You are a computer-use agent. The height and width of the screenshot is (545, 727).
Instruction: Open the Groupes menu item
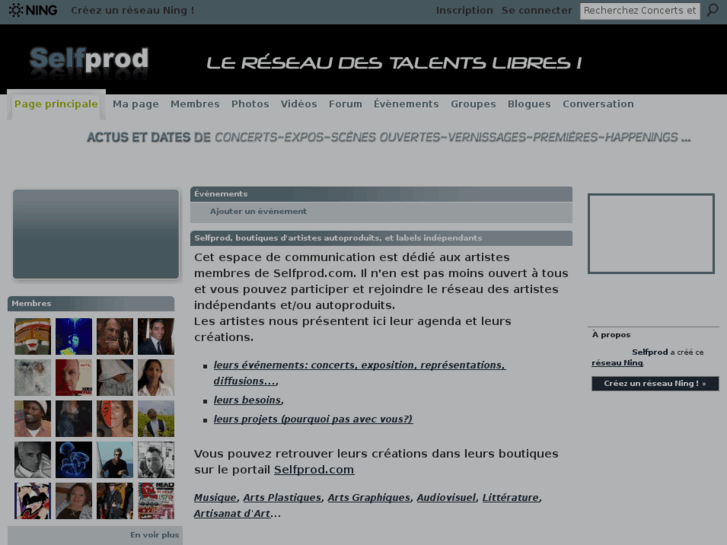473,104
